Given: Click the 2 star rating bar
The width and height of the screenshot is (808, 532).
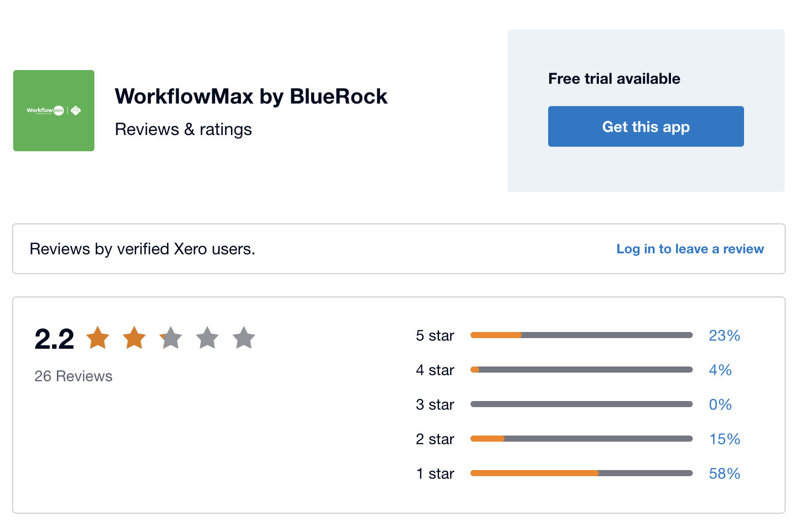Looking at the screenshot, I should click(582, 439).
